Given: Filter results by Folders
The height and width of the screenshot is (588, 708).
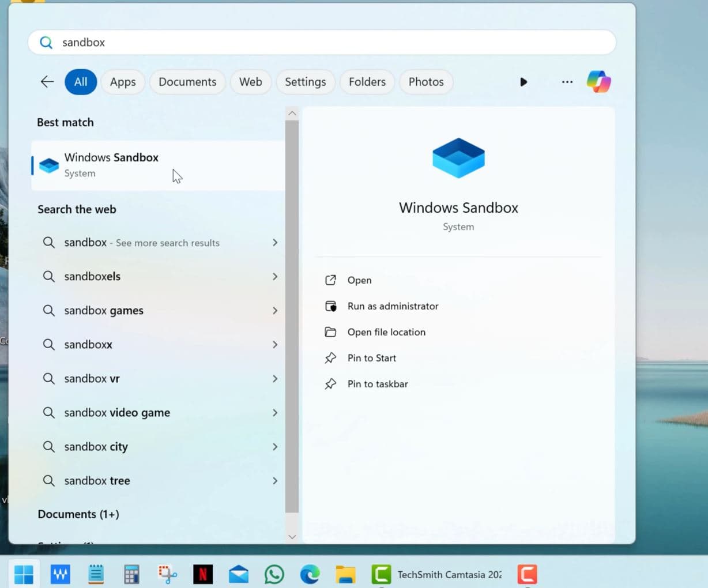Looking at the screenshot, I should pyautogui.click(x=367, y=82).
